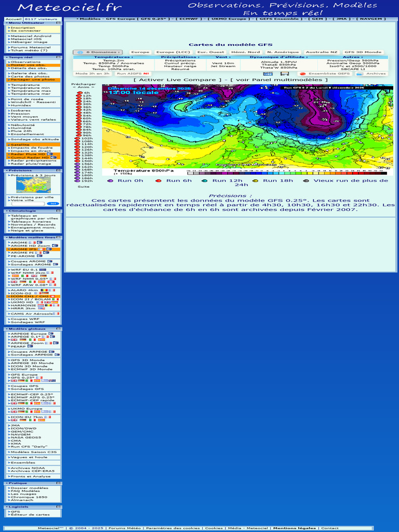Image resolution: width=399 pixels, height=532 pixels.
Task: Open Mentions légales footer link
Action: point(295,528)
